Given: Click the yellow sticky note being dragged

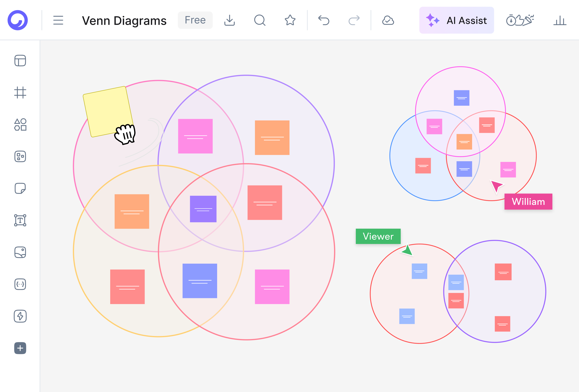Looking at the screenshot, I should click(x=108, y=112).
